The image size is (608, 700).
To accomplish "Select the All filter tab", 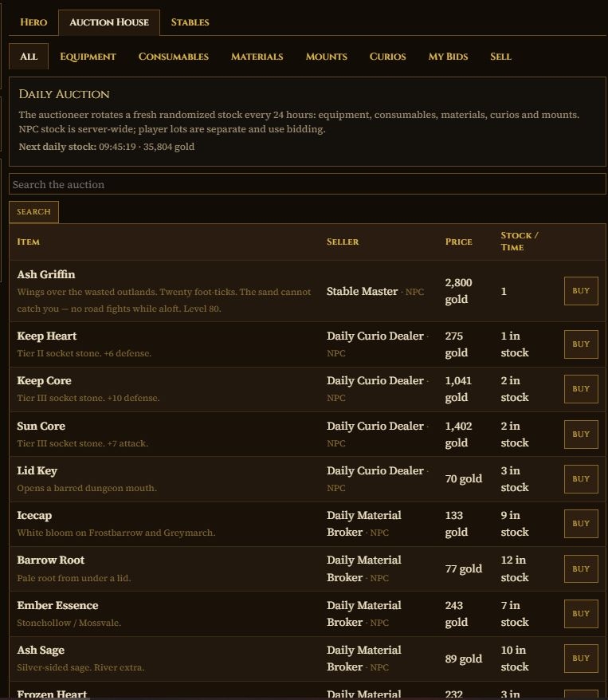I will coord(29,57).
